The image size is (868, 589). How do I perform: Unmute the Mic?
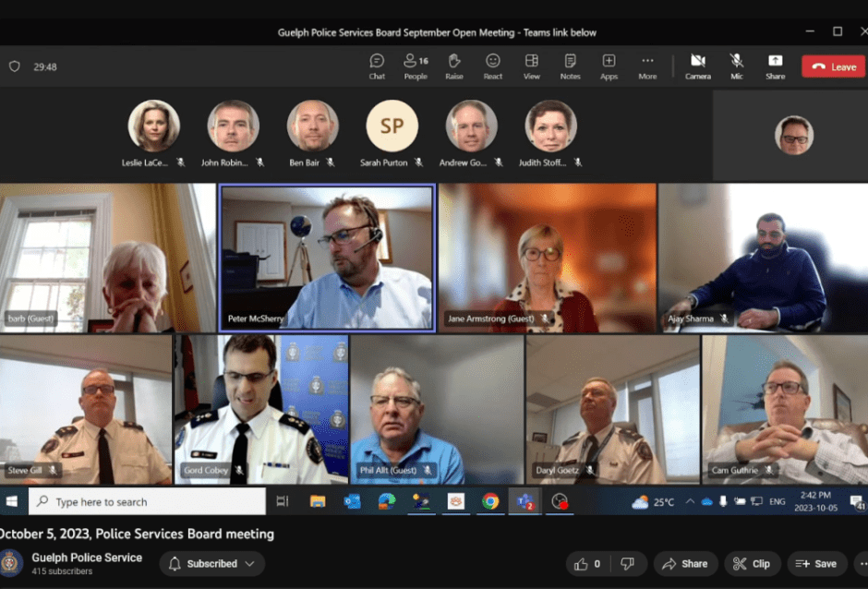point(736,66)
